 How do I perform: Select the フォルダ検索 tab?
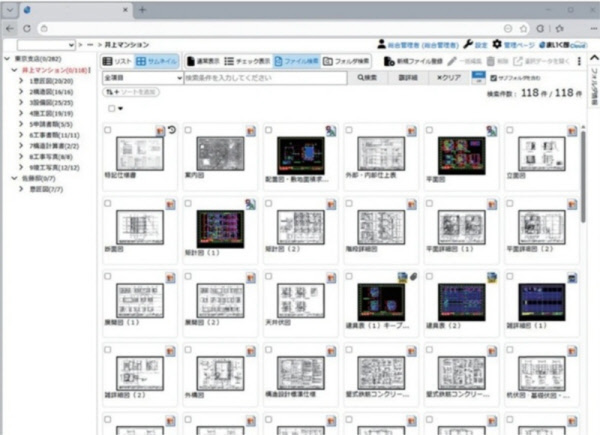[346, 61]
